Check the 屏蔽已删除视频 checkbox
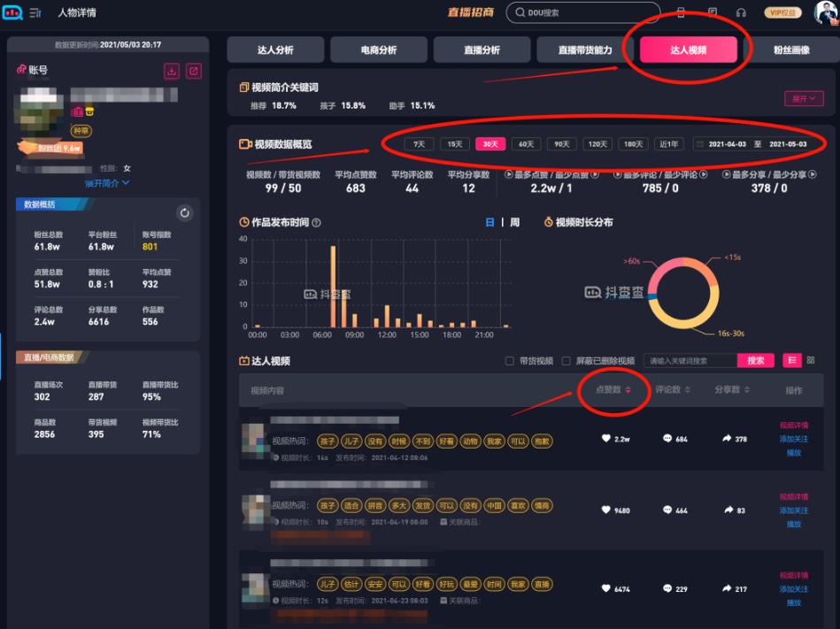The width and height of the screenshot is (840, 629). tap(566, 361)
